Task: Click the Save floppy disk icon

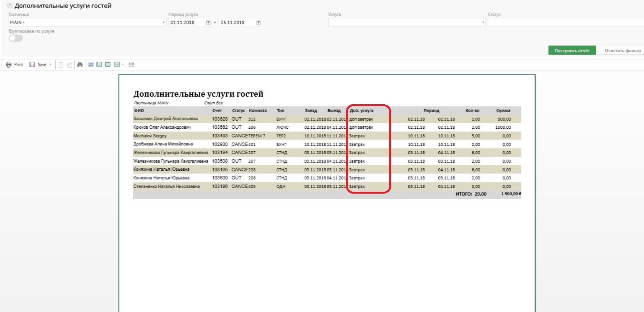Action: point(32,65)
